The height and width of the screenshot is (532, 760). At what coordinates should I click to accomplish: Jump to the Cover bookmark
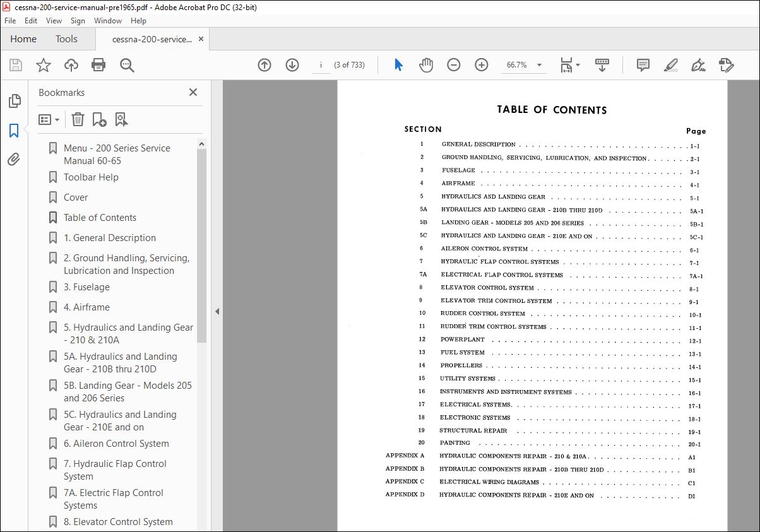pos(76,198)
